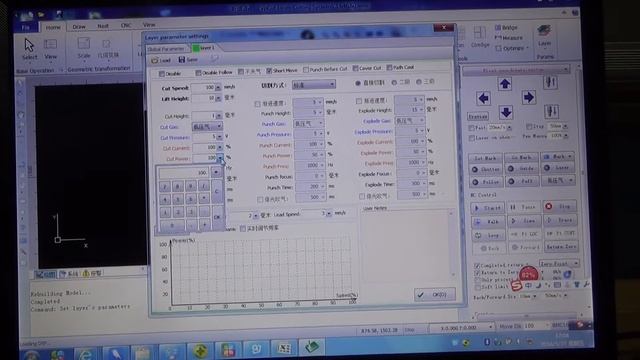Viewport: 640px width, 360px height.
Task: Open the File menu
Action: pos(26,27)
